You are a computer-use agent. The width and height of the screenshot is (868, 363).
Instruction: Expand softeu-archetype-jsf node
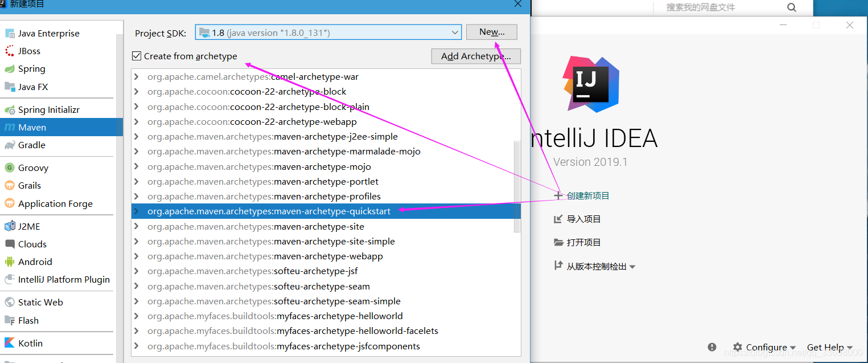coord(136,271)
